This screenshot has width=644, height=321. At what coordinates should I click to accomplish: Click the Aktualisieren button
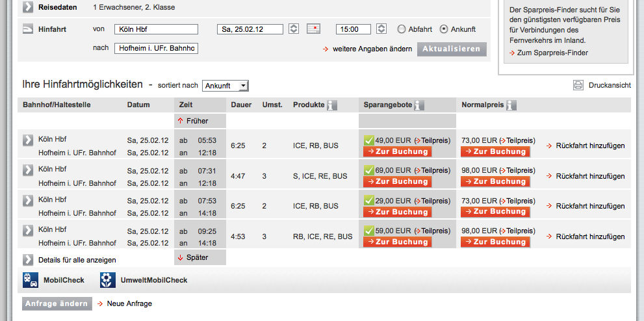451,49
